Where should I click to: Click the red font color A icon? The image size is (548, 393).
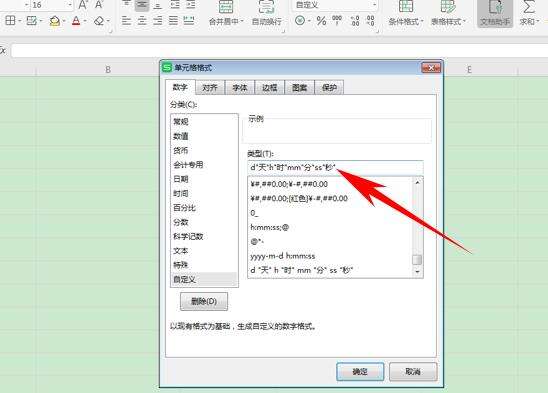pyautogui.click(x=76, y=21)
